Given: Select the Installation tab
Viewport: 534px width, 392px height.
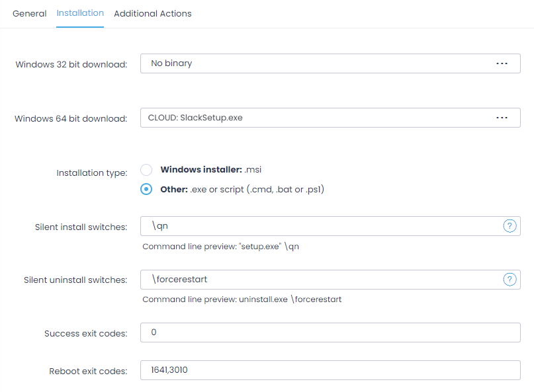Looking at the screenshot, I should [x=79, y=13].
